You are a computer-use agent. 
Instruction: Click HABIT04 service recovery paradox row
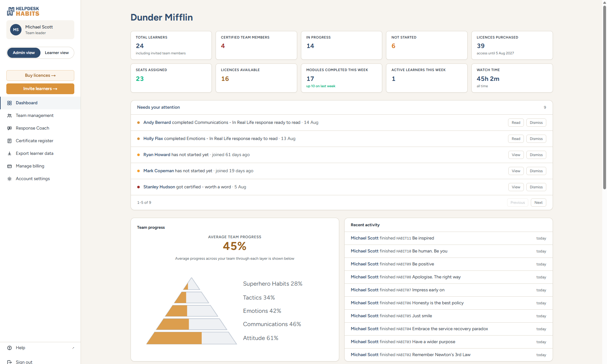[x=448, y=329]
